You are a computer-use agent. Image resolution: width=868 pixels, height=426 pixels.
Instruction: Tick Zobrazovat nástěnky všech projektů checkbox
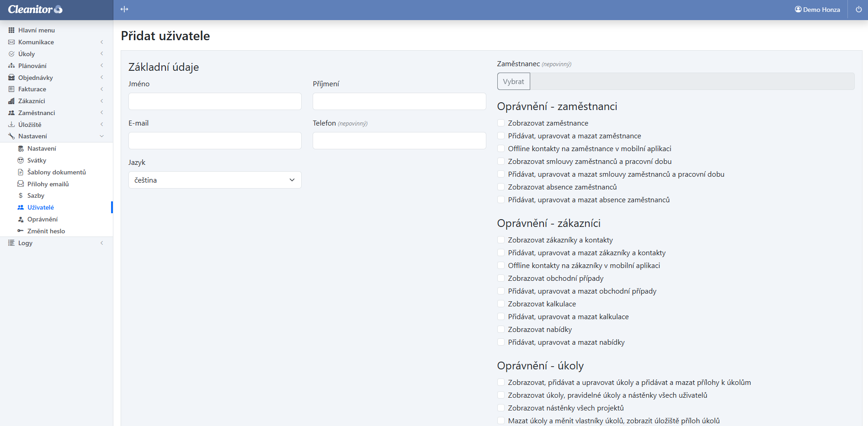[x=501, y=408]
